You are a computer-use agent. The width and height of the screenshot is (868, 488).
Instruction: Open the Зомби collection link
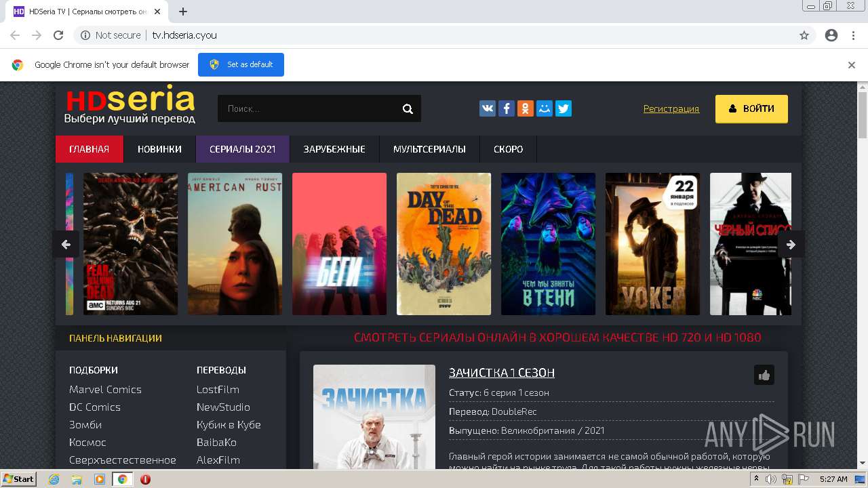pos(85,424)
